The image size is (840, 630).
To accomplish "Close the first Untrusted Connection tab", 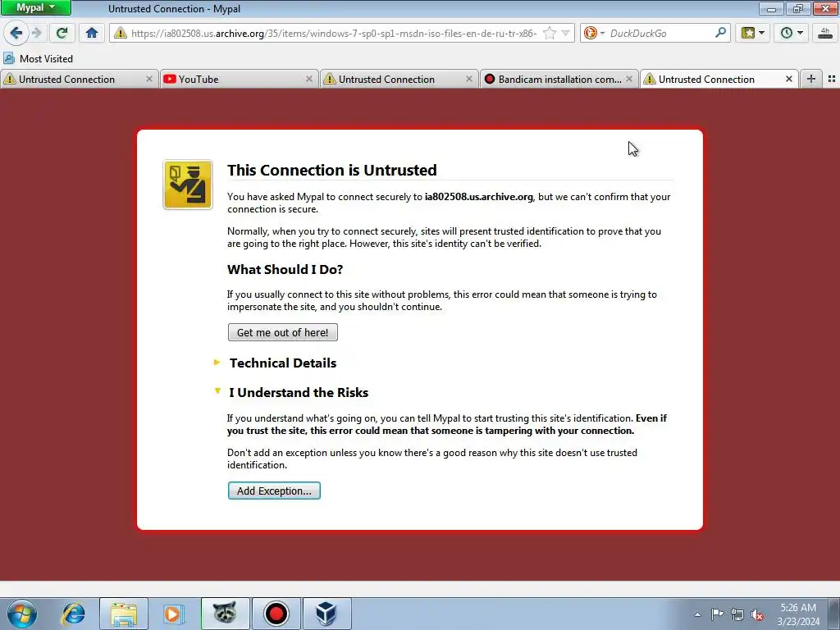I will [149, 79].
